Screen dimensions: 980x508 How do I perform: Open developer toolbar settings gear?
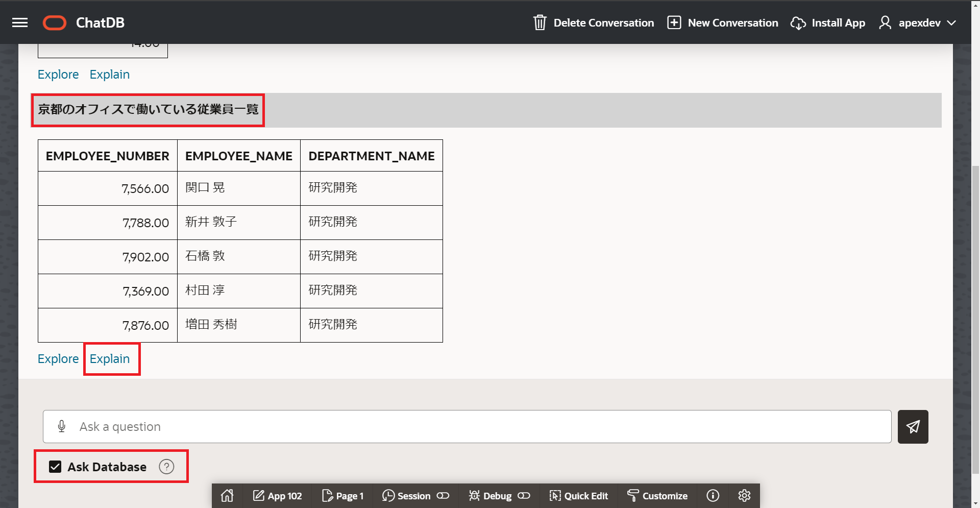pyautogui.click(x=744, y=496)
